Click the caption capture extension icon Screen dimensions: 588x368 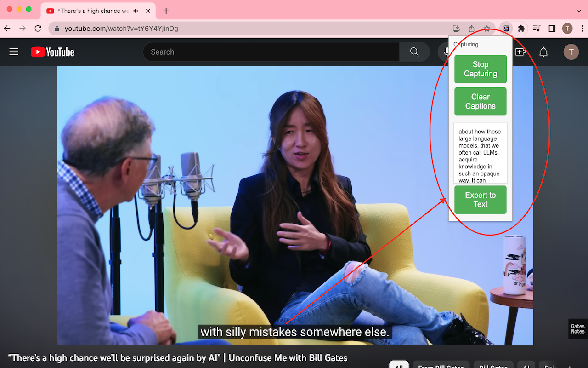506,29
